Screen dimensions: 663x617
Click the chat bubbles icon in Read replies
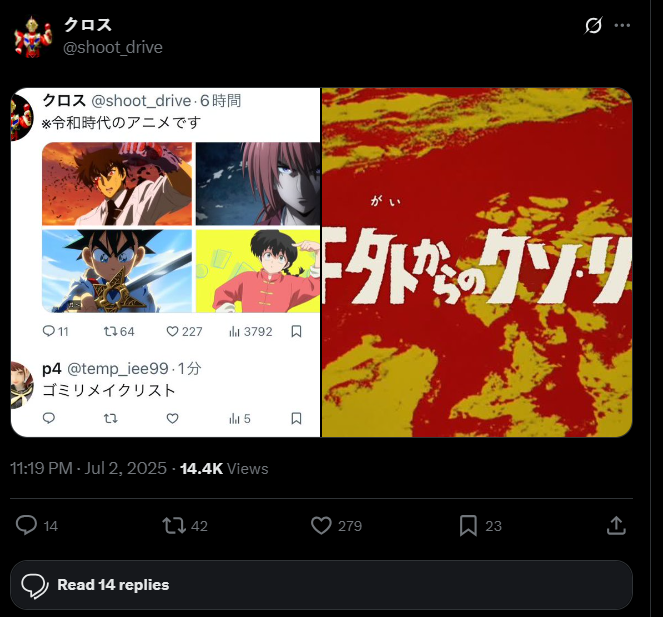(35, 586)
